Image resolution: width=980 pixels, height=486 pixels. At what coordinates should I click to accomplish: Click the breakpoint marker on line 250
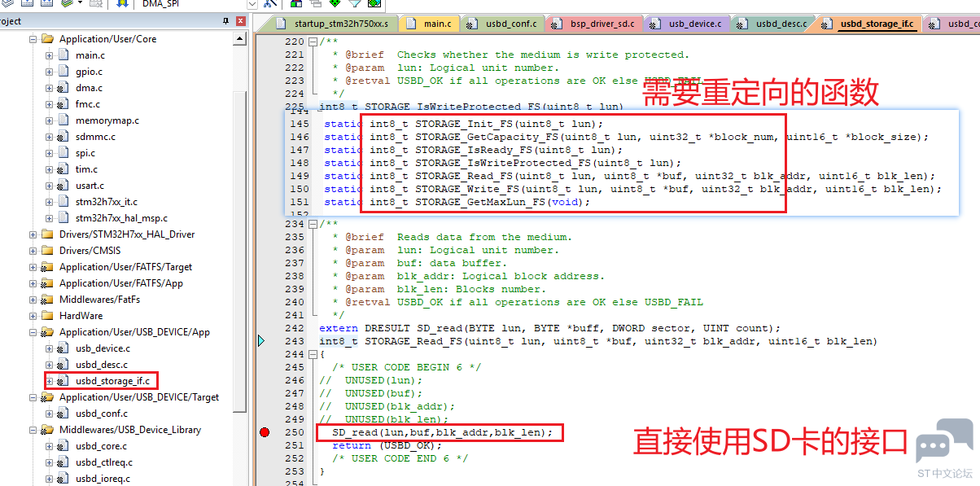click(x=264, y=432)
